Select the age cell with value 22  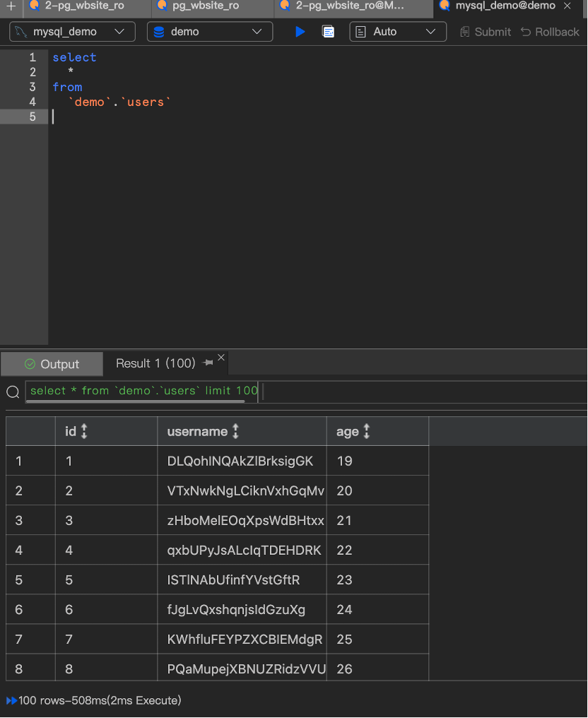pyautogui.click(x=378, y=550)
